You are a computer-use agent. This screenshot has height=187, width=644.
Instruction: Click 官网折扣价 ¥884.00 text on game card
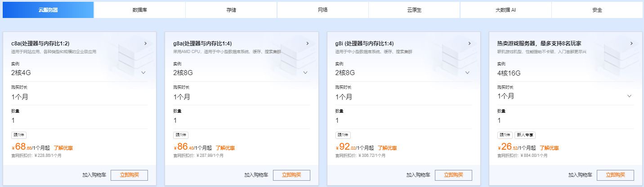coord(522,156)
